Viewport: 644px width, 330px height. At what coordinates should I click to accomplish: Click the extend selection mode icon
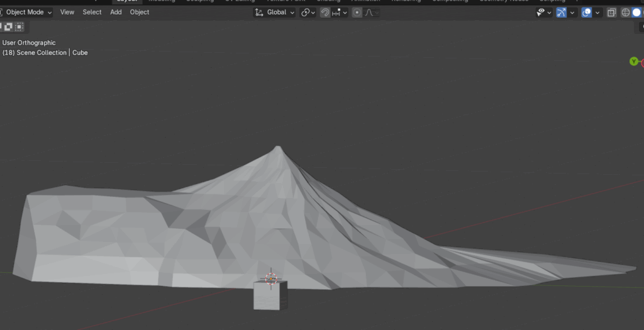coord(9,26)
